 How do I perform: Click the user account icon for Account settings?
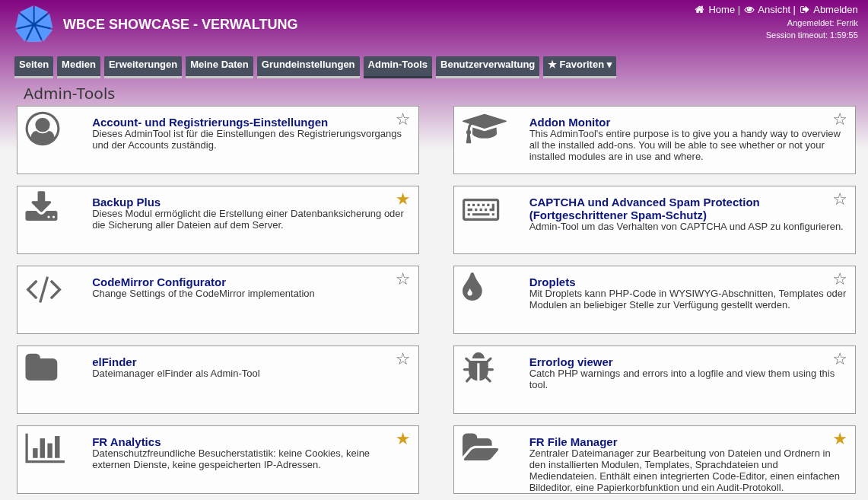coord(43,129)
